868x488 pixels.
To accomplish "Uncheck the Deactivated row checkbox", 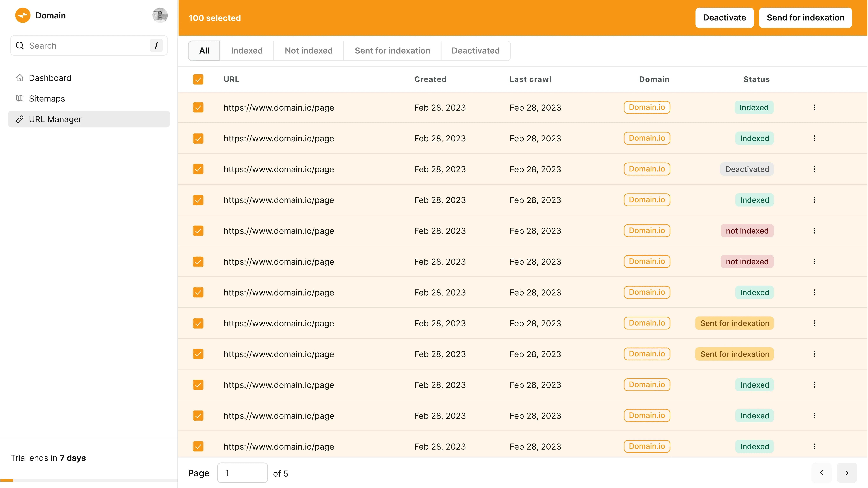I will (198, 169).
